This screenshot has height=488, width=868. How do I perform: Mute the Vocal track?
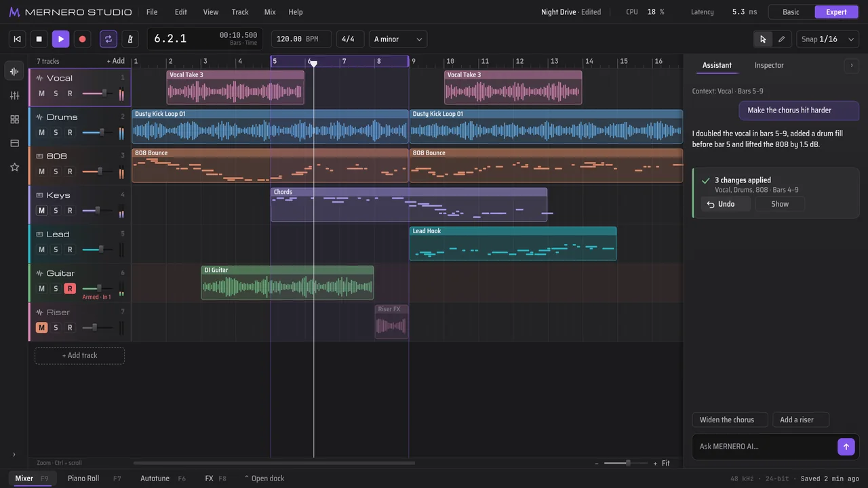click(41, 94)
